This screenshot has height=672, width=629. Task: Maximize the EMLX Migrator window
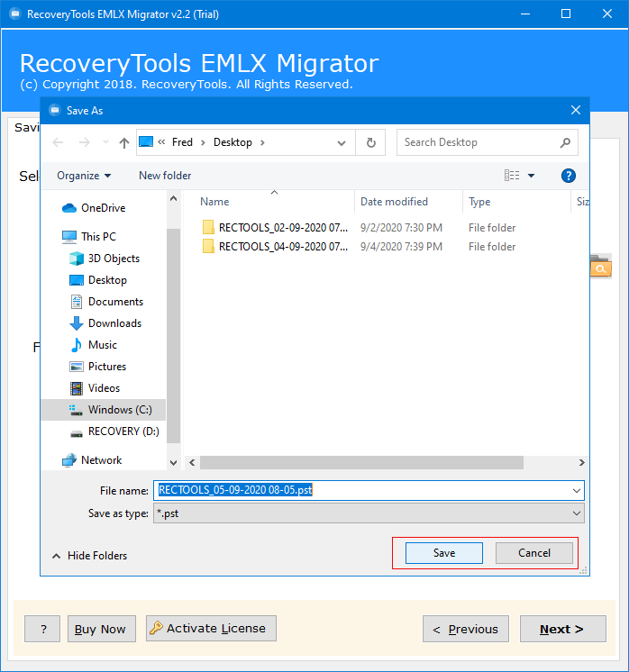tap(566, 14)
